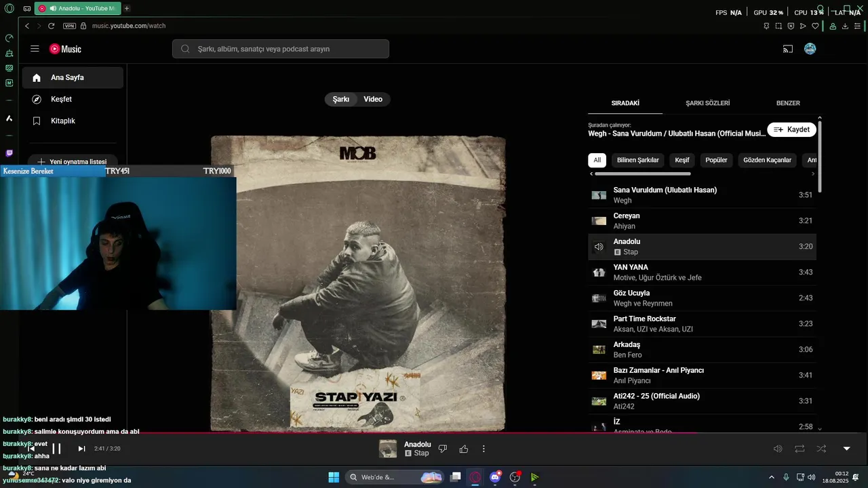Open the YouTube Music hamburger menu
This screenshot has height=488, width=868.
35,49
